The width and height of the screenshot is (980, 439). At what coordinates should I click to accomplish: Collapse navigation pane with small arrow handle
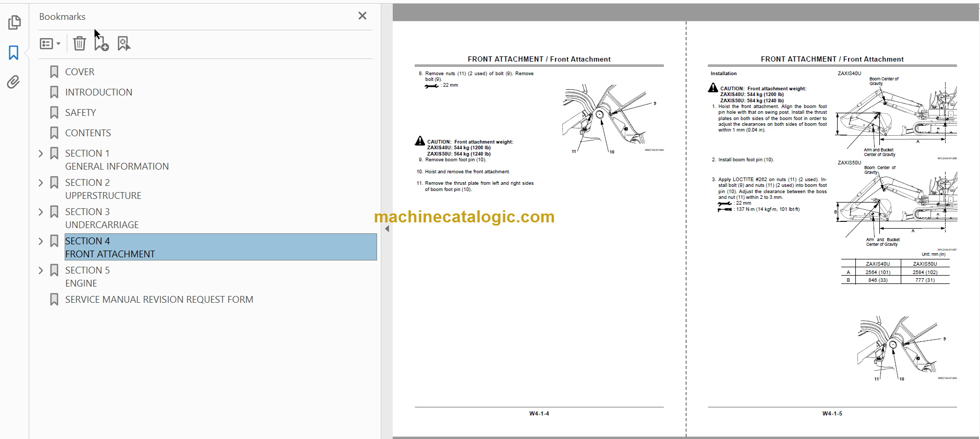pos(387,229)
